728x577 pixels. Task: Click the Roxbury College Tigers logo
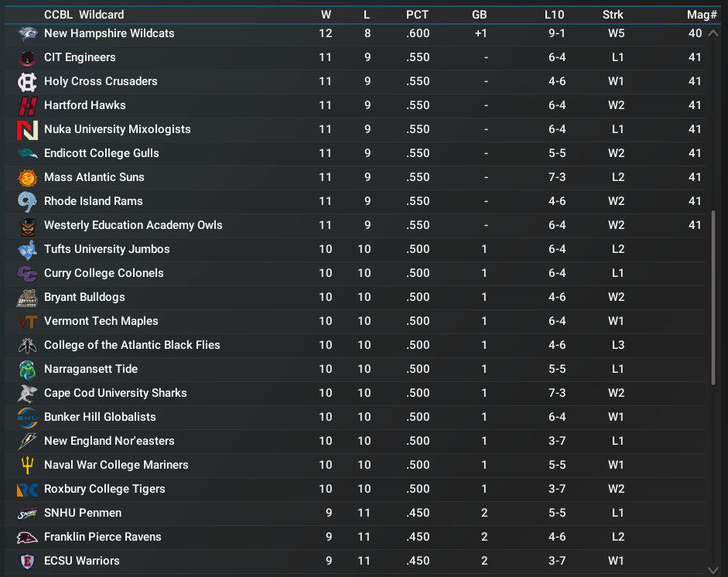click(x=27, y=490)
